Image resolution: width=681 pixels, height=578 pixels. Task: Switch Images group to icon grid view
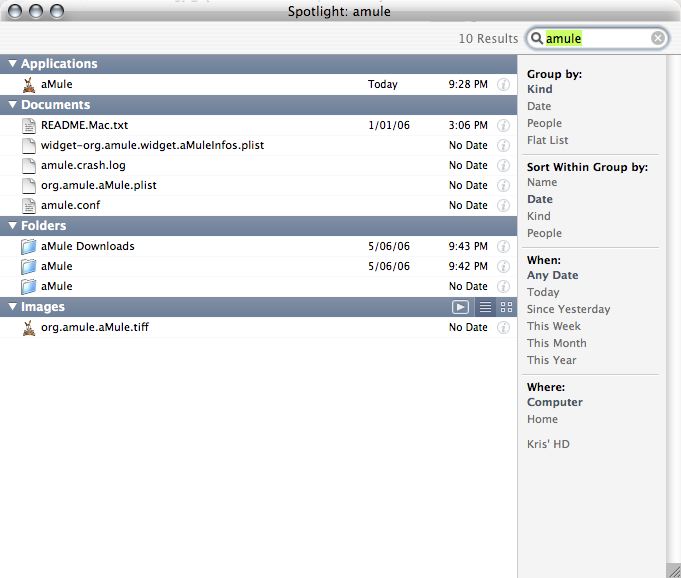tap(506, 307)
